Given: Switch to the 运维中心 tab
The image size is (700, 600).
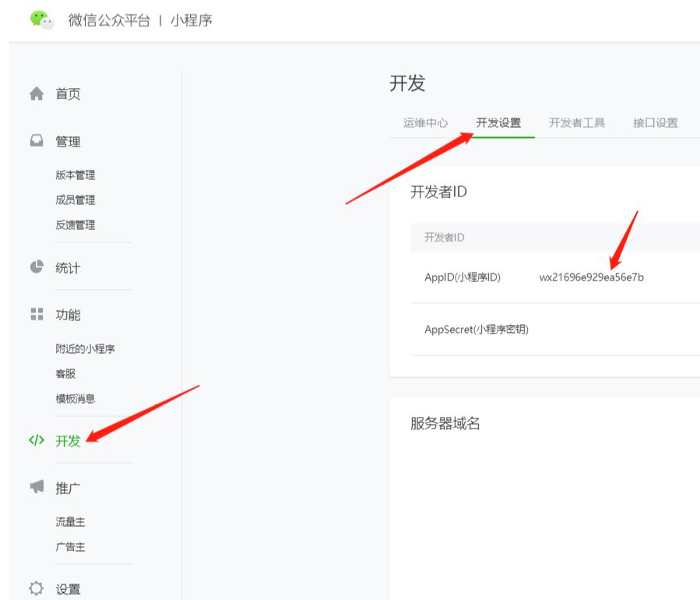Looking at the screenshot, I should point(425,122).
